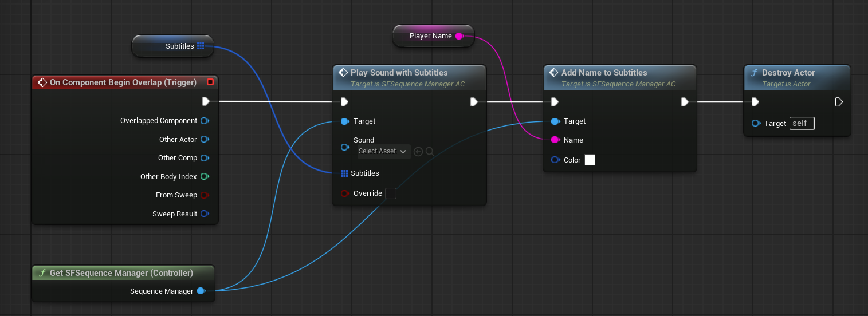
Task: Use selected asset arrow button beside Sound
Action: click(418, 152)
